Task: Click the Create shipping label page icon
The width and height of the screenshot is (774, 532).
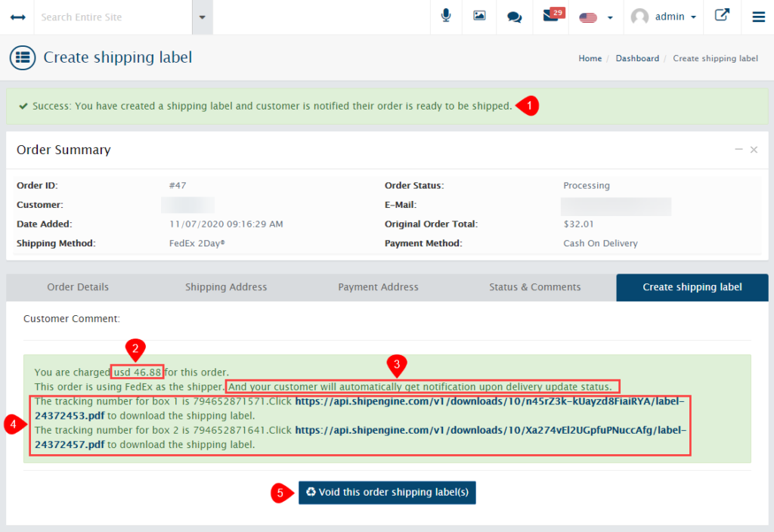Action: (23, 57)
